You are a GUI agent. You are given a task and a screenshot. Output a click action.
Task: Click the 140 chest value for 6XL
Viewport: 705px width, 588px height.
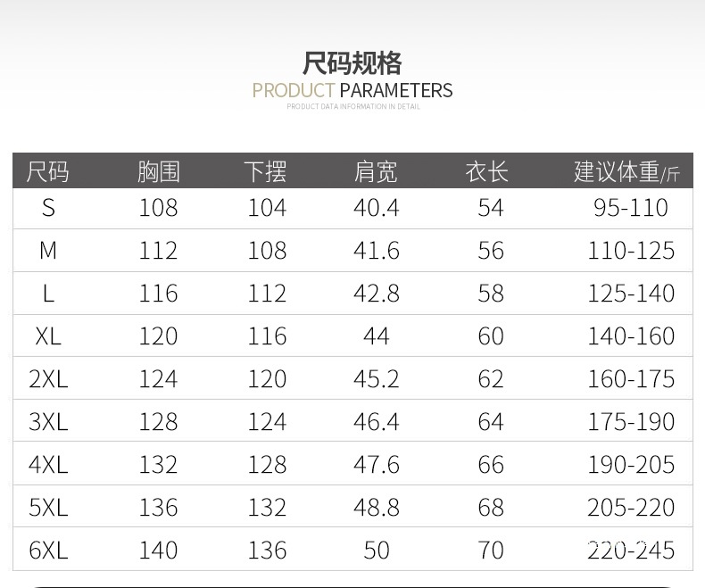159,551
